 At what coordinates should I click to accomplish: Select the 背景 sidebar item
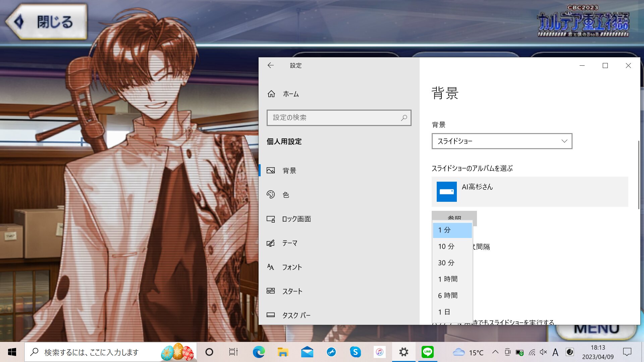click(289, 171)
